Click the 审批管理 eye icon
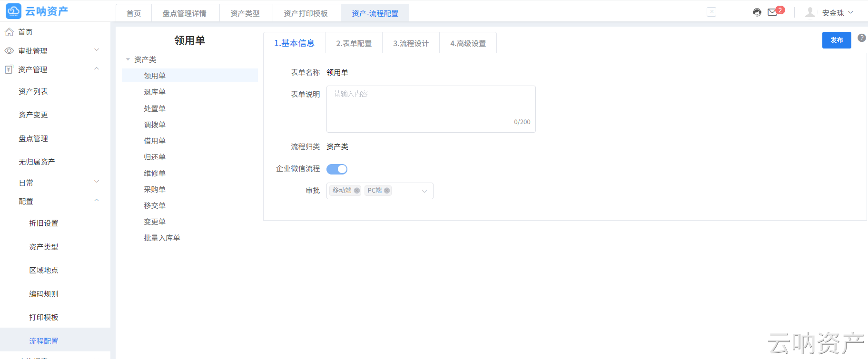This screenshot has width=868, height=359. click(9, 50)
